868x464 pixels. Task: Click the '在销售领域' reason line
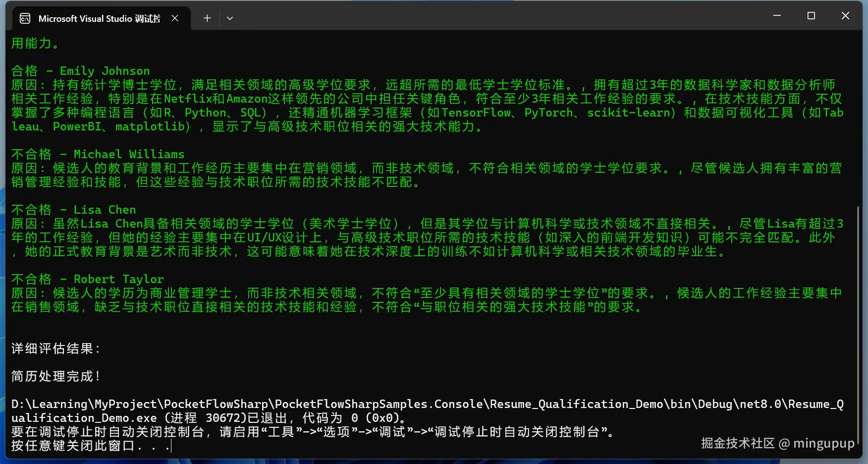click(x=327, y=307)
